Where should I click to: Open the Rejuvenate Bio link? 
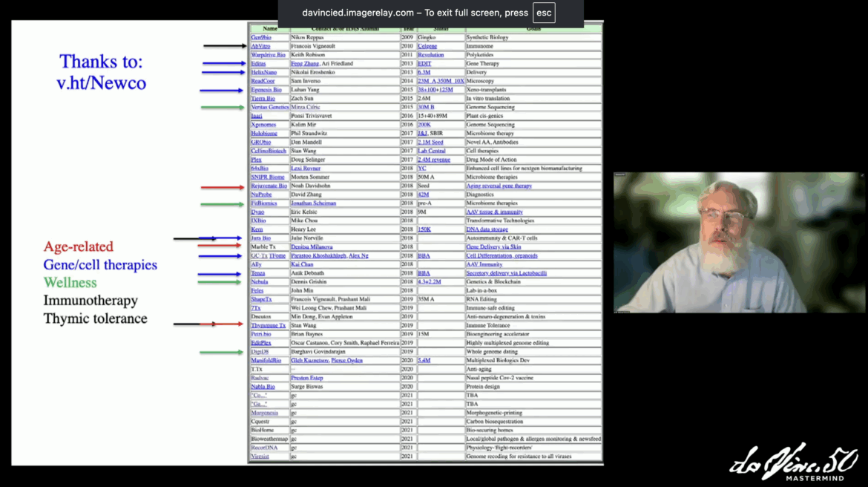pos(269,186)
